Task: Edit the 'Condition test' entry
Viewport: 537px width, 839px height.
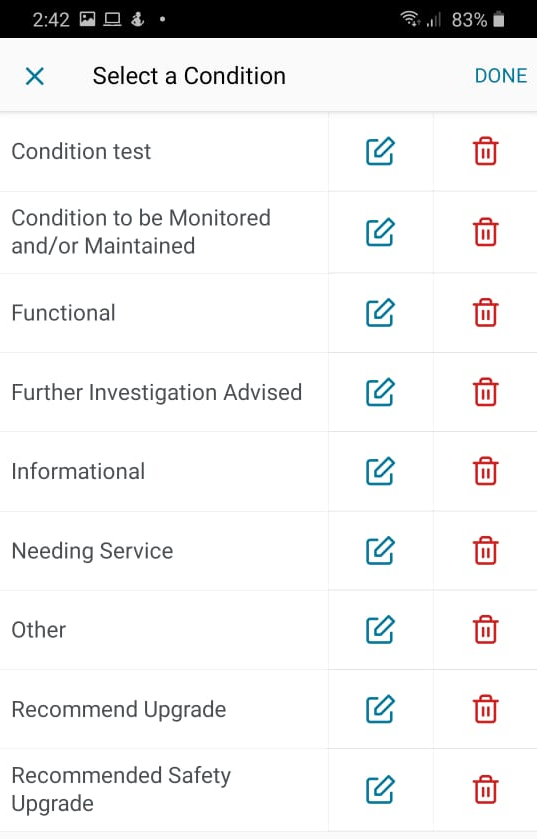Action: (380, 151)
